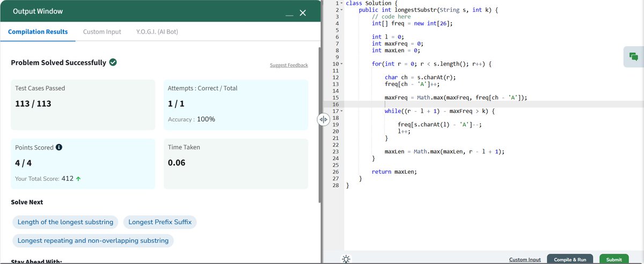
Task: Open Longest repeating and non-overlapping substring
Action: point(93,240)
